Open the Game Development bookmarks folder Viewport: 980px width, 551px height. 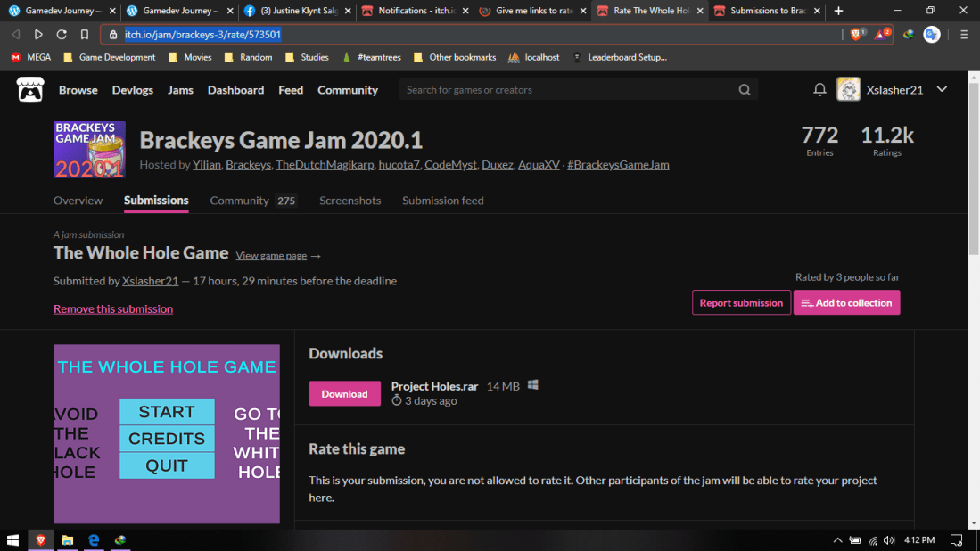(110, 57)
